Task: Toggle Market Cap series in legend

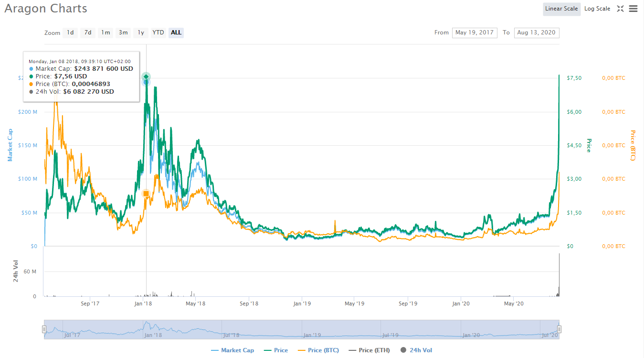Action: click(232, 350)
